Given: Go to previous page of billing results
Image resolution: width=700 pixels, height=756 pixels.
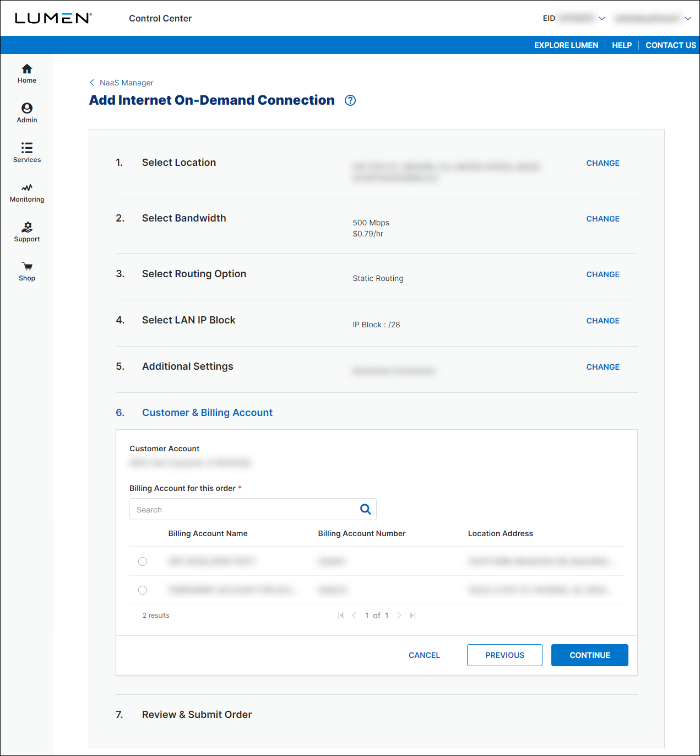Looking at the screenshot, I should point(354,615).
